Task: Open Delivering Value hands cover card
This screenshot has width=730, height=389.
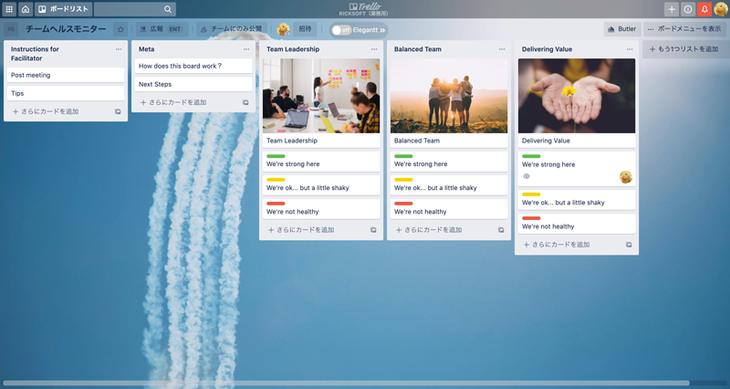Action: pos(576,103)
